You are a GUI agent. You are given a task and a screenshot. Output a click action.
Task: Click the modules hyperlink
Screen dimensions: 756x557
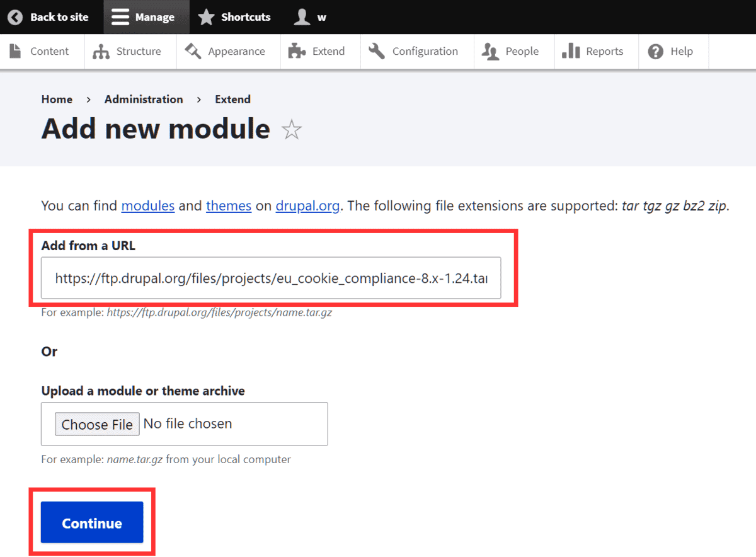tap(148, 205)
